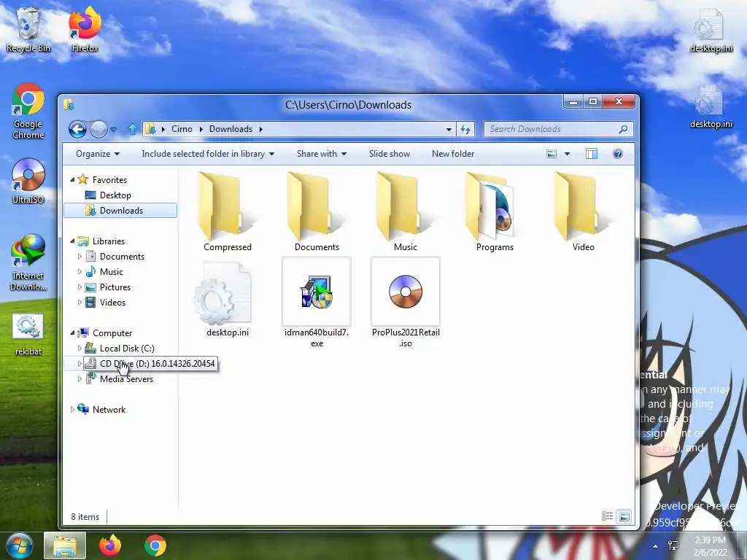Expand the Network tree node
Screen dimensions: 747x560
tap(72, 410)
